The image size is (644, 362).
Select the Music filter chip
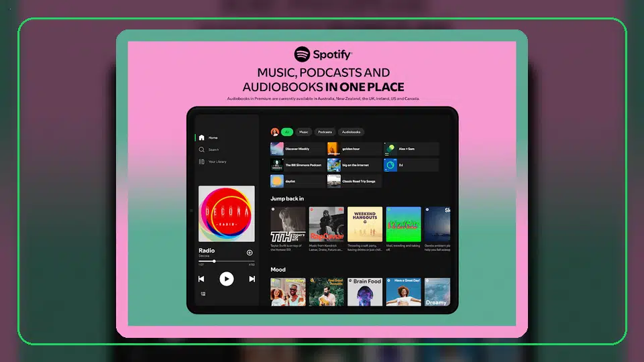click(303, 132)
